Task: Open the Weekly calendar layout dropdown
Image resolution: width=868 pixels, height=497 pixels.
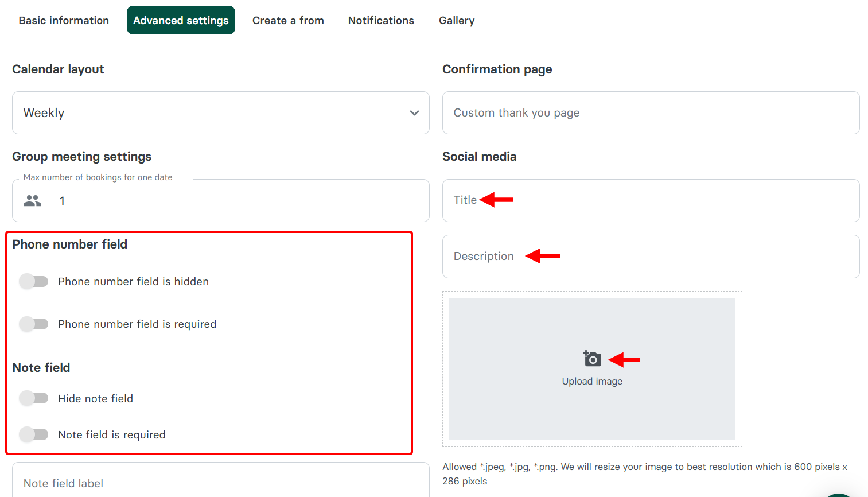Action: [x=221, y=112]
